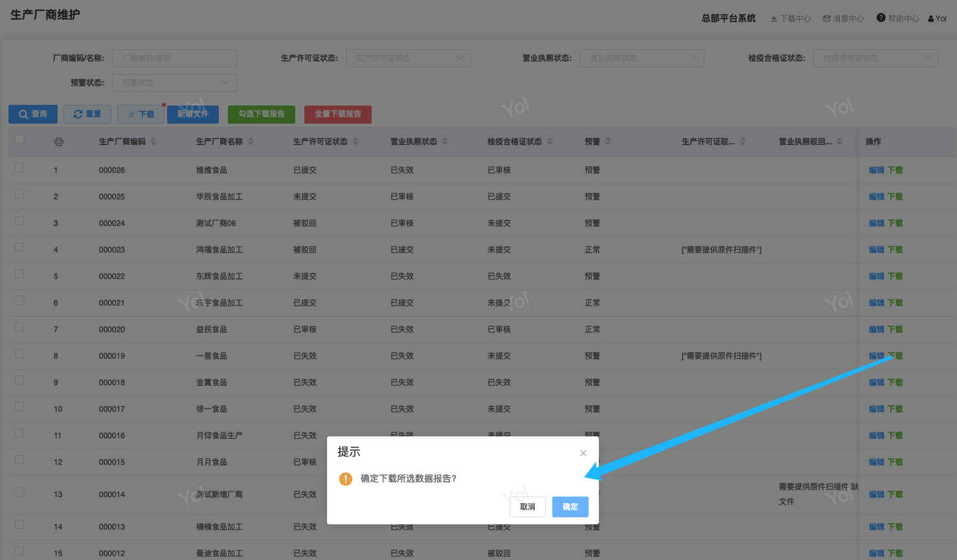Check the row checkbox for 000018

19,381
